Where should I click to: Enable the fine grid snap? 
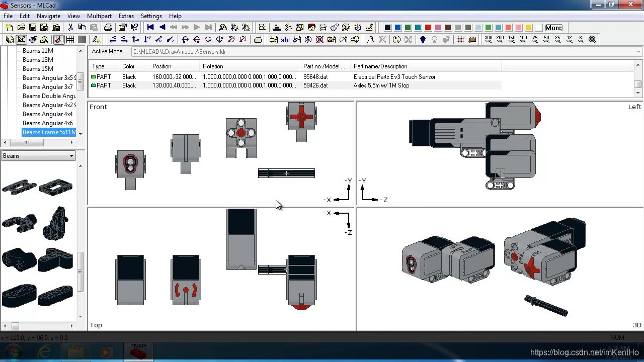(82, 40)
